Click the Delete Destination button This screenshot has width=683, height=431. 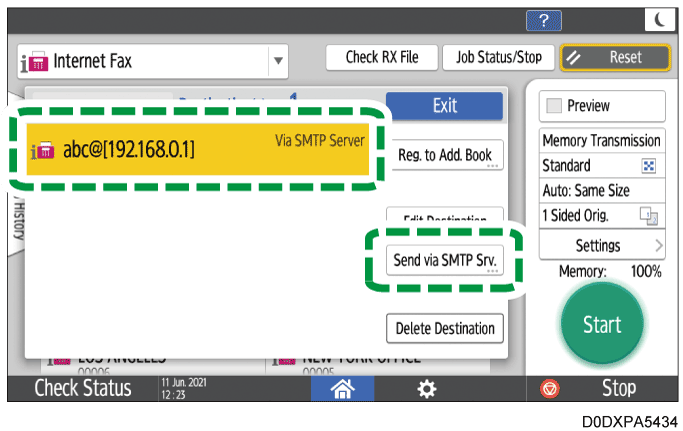tap(445, 328)
